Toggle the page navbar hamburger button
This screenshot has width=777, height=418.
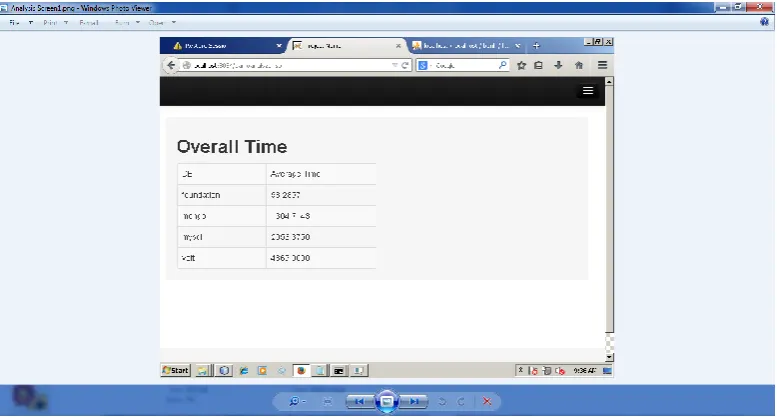coord(588,91)
